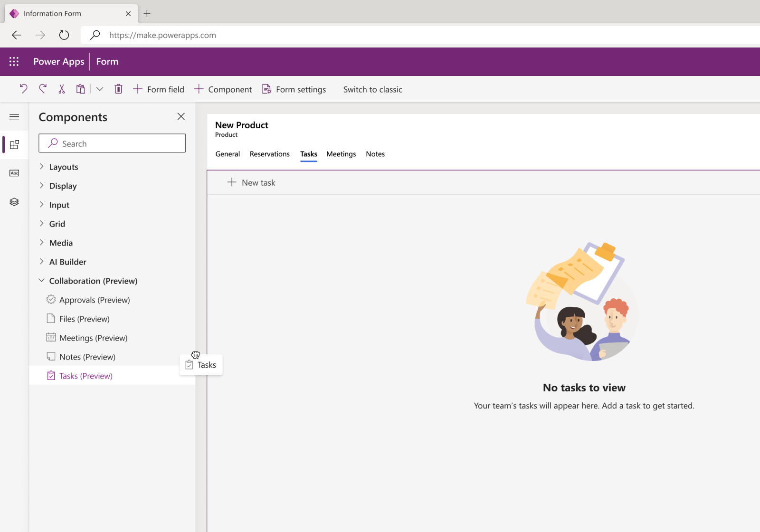This screenshot has width=760, height=532.
Task: Click the Components search field
Action: click(x=112, y=143)
